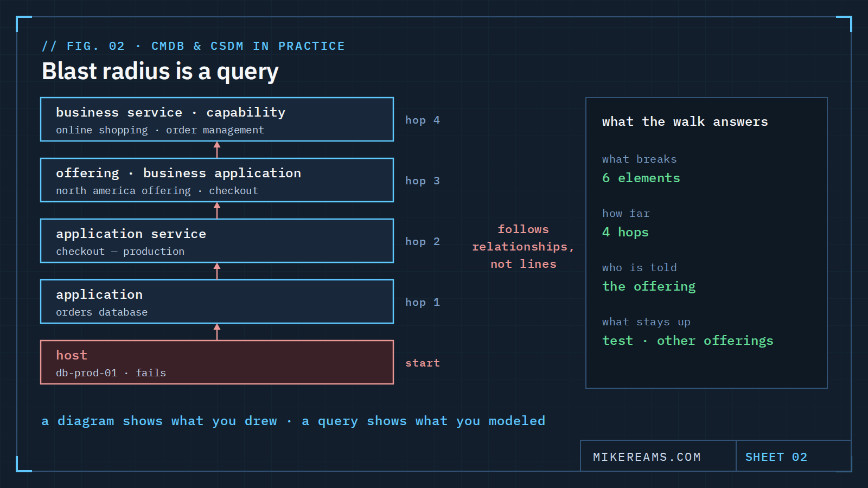Screen dimensions: 868x488
Task: Select 'test · other offerings' value
Action: tap(688, 341)
